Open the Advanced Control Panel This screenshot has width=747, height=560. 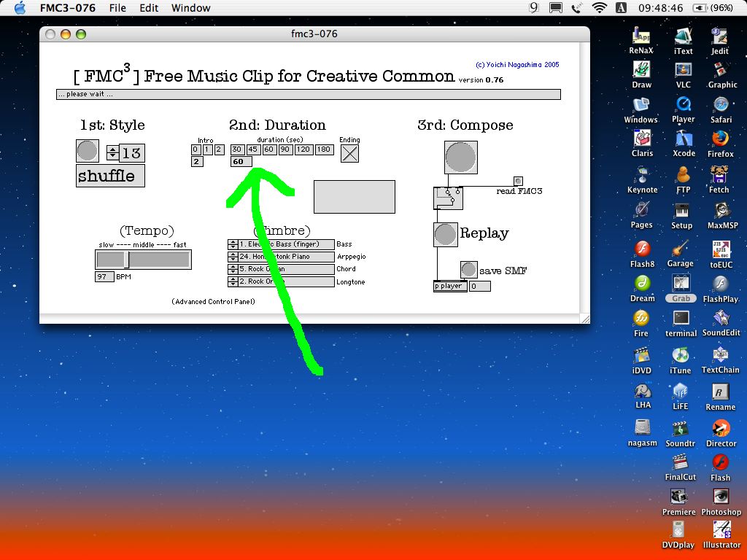(214, 301)
